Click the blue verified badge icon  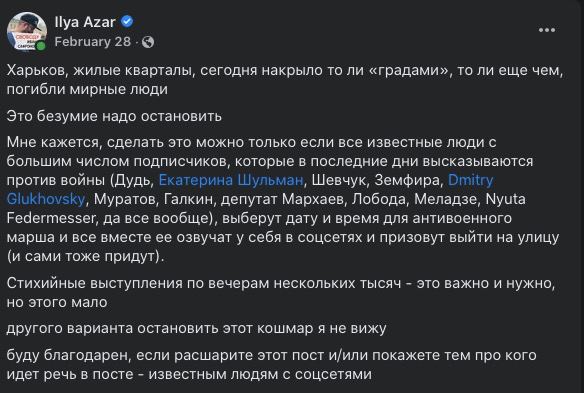[x=127, y=22]
